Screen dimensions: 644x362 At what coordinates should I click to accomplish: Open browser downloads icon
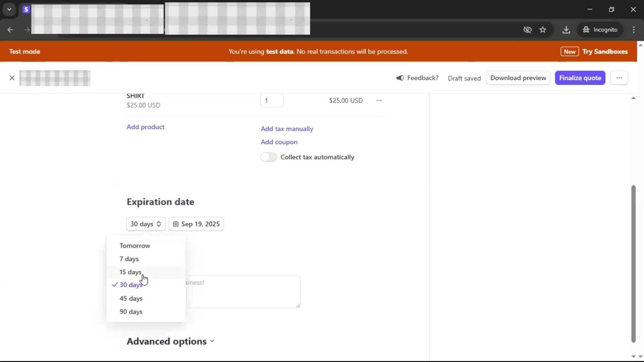(x=566, y=29)
